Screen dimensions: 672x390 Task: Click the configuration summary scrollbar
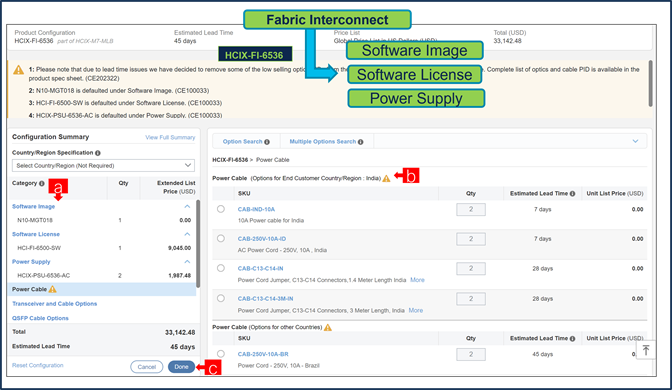click(198, 243)
